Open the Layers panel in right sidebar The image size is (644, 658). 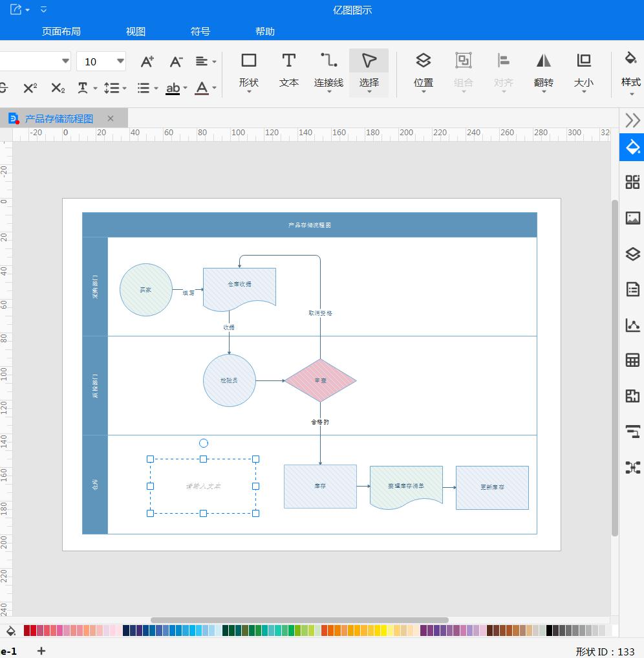click(632, 254)
